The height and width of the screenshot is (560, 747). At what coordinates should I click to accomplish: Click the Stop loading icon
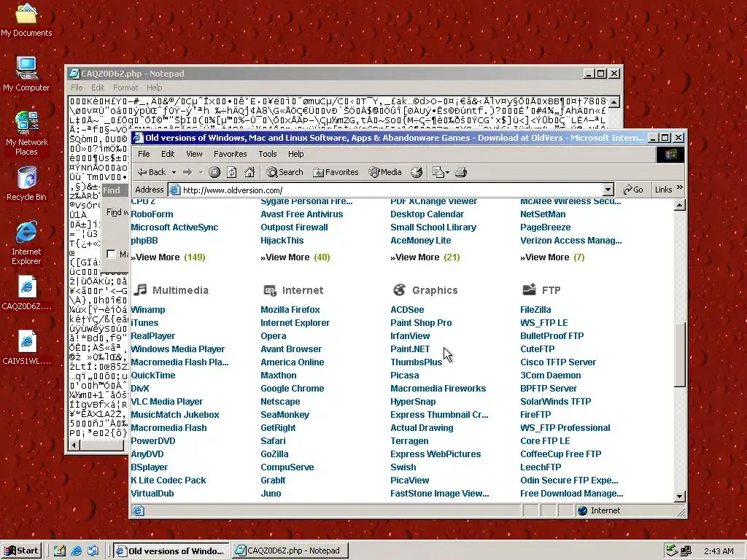(x=214, y=172)
